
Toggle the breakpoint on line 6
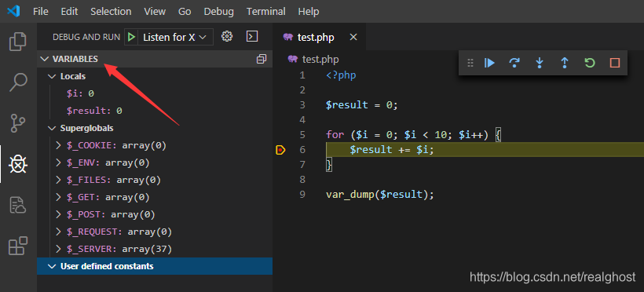[280, 150]
